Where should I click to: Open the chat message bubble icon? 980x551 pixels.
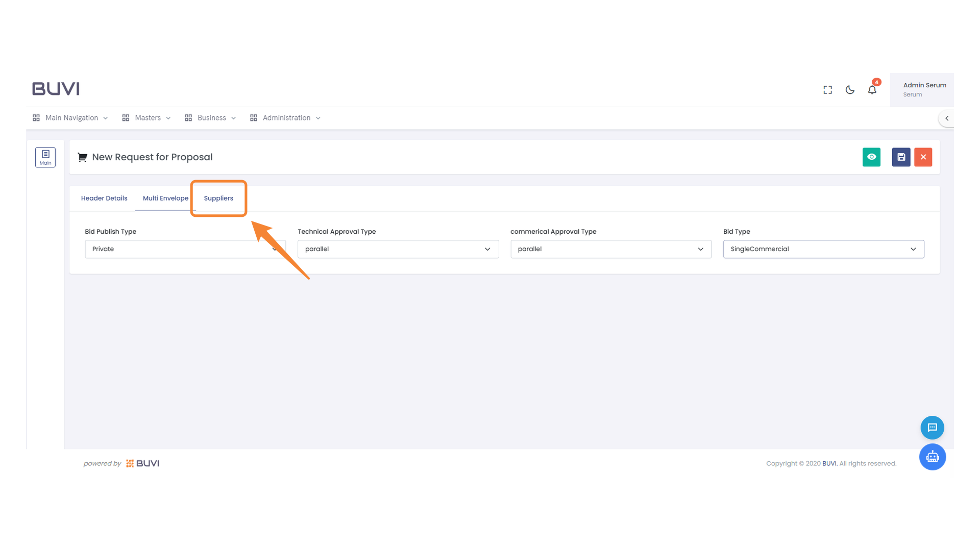pos(932,428)
